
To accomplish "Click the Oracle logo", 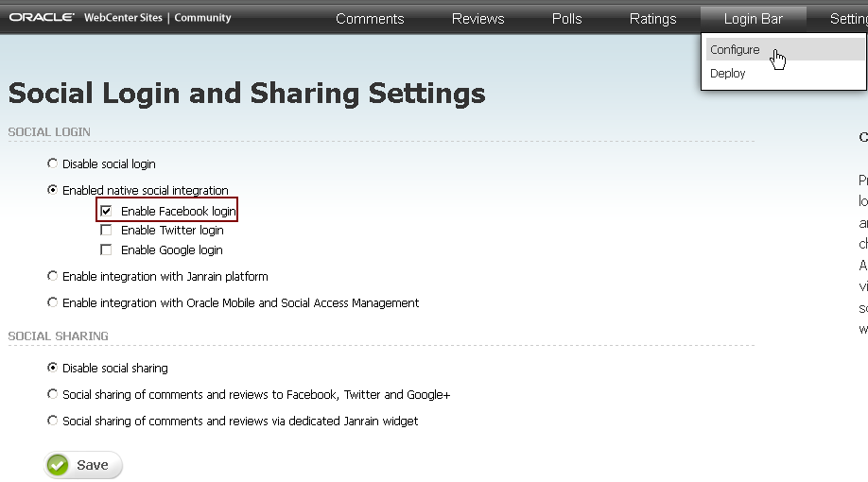I will click(x=42, y=18).
